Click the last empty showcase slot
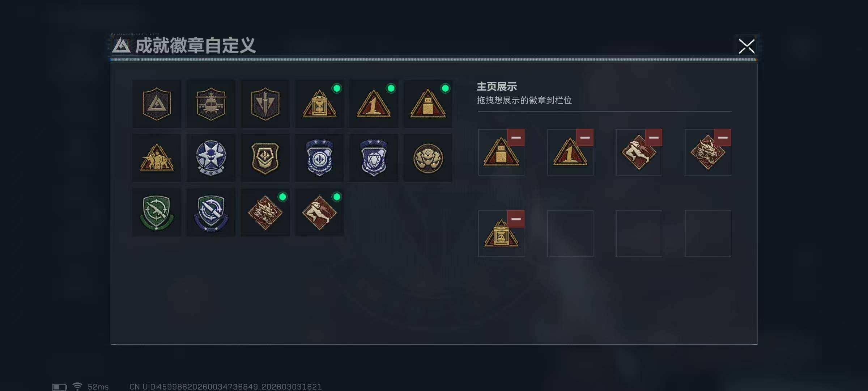 [x=708, y=234]
